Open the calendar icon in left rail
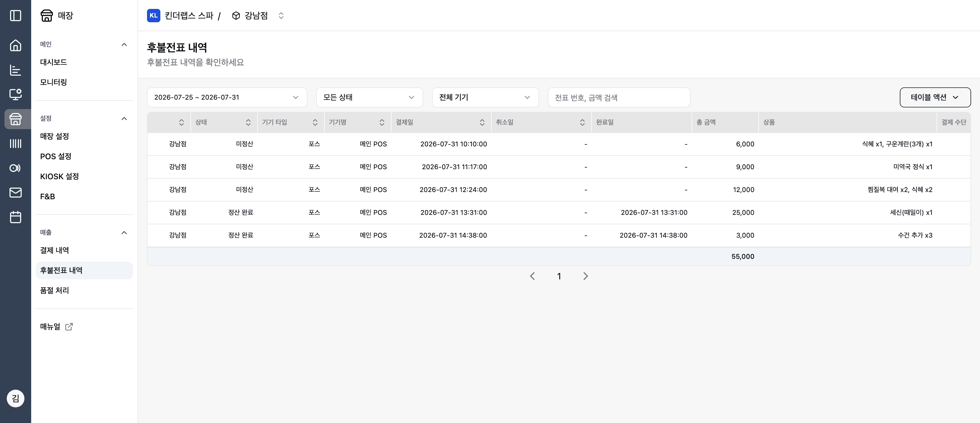The image size is (980, 423). (15, 217)
